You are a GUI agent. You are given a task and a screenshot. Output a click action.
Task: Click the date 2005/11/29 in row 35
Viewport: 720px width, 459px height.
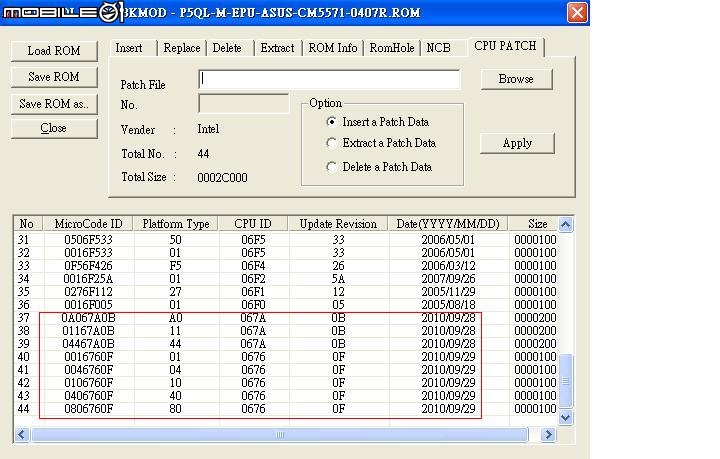pos(448,292)
